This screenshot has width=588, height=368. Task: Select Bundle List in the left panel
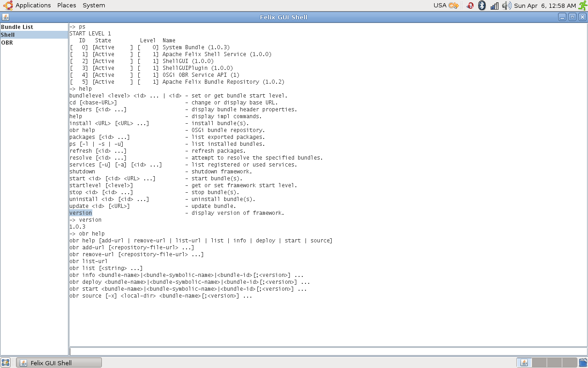pyautogui.click(x=17, y=27)
